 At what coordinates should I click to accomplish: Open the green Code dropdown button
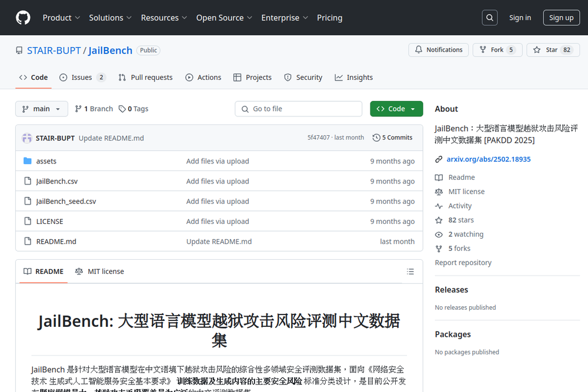(x=396, y=109)
